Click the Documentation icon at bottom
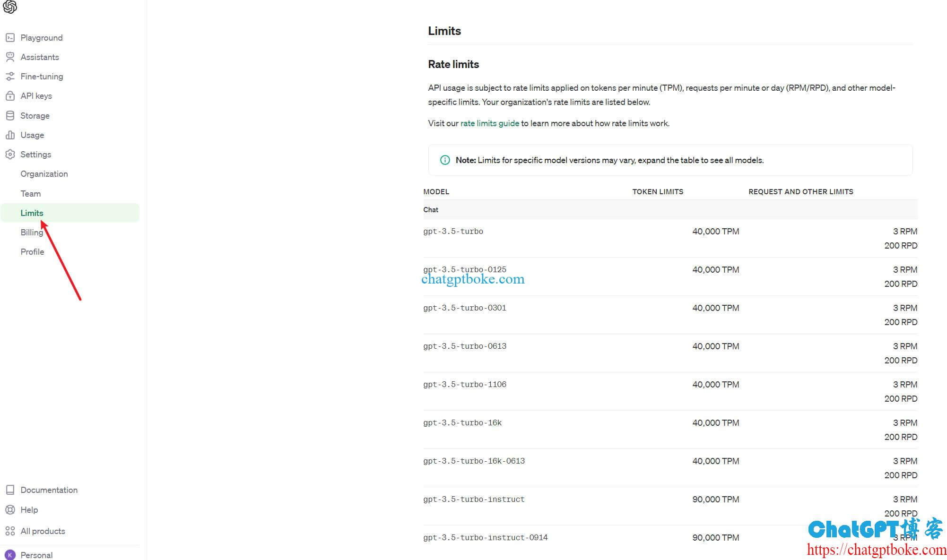Image resolution: width=947 pixels, height=560 pixels. [10, 490]
